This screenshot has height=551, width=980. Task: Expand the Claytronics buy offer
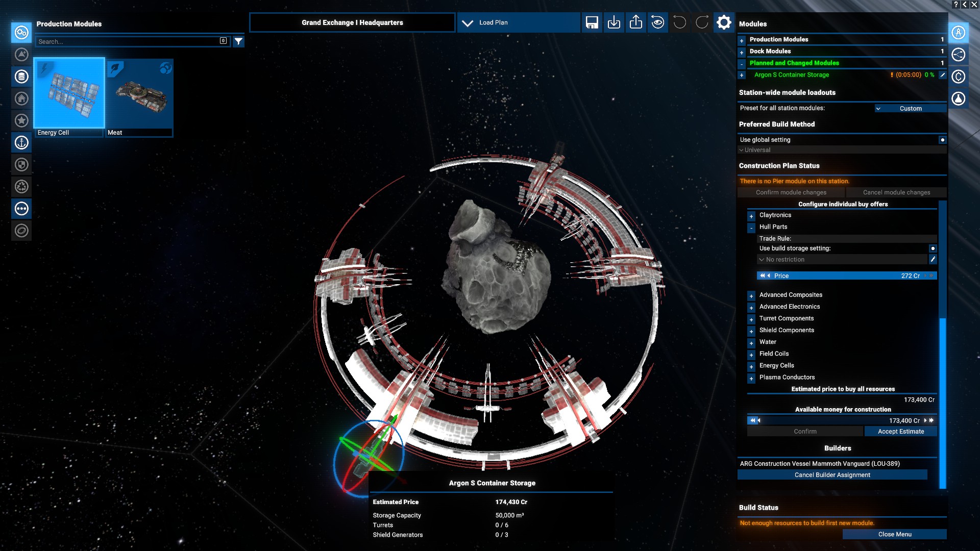coord(751,216)
